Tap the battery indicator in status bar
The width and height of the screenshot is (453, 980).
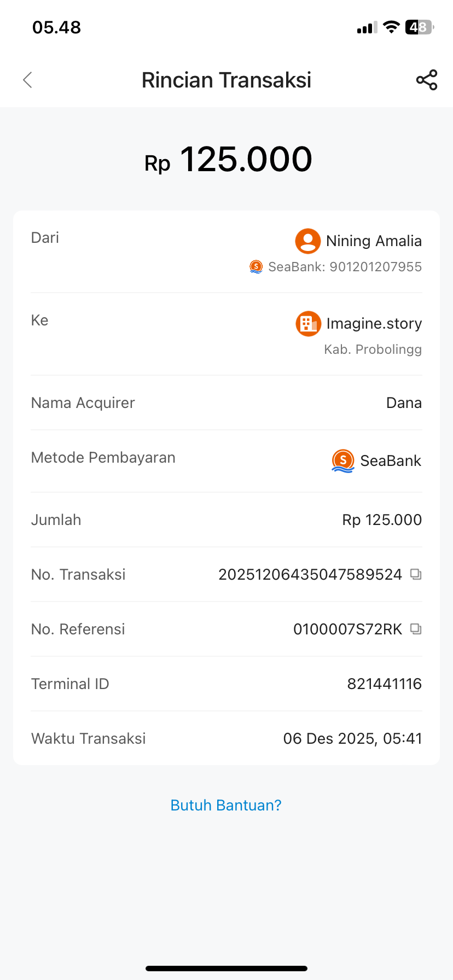(419, 27)
